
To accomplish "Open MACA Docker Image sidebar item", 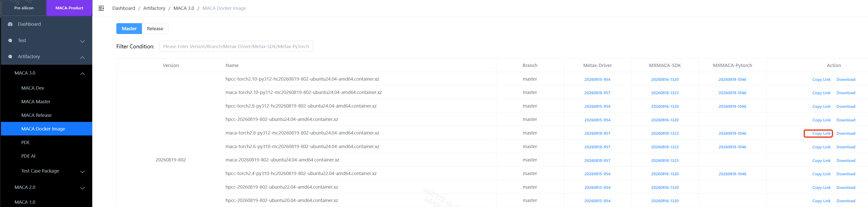I will [x=46, y=129].
